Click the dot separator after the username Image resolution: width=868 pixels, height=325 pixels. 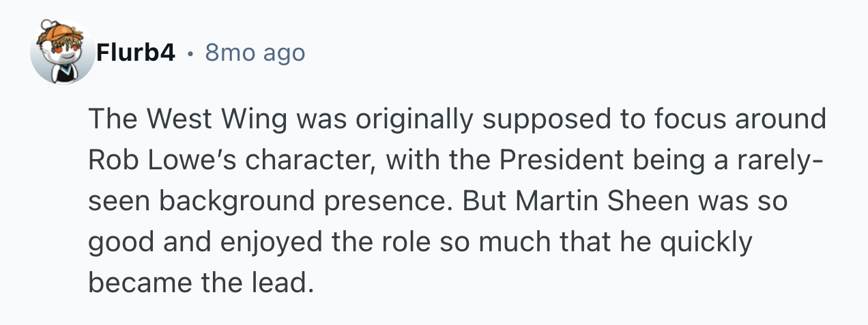190,53
